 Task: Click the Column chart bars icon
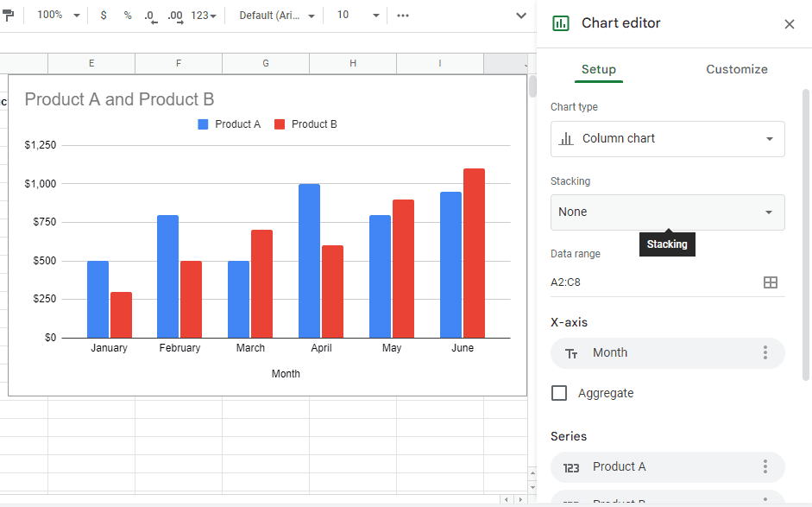[566, 138]
